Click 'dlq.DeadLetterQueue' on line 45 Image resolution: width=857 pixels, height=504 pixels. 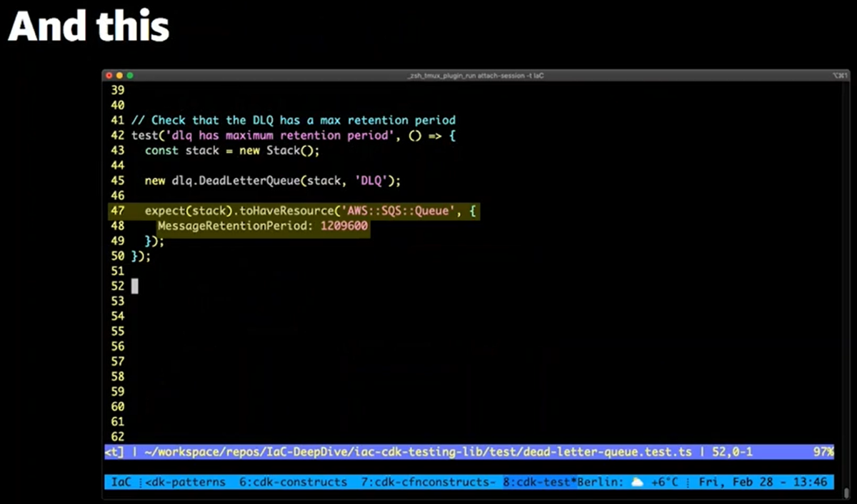[236, 181]
